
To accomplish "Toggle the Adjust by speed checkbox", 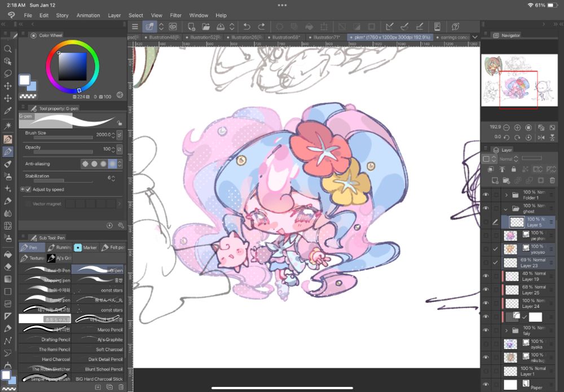I will pos(28,190).
